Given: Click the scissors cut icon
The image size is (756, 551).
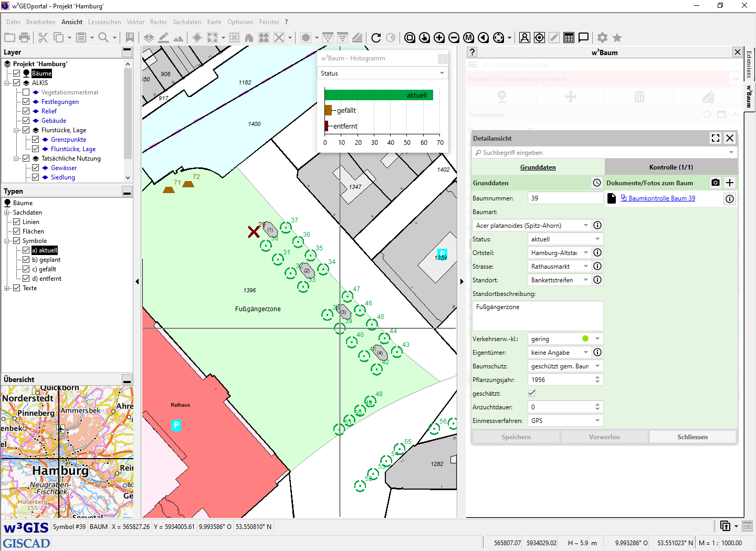Looking at the screenshot, I should click(43, 37).
